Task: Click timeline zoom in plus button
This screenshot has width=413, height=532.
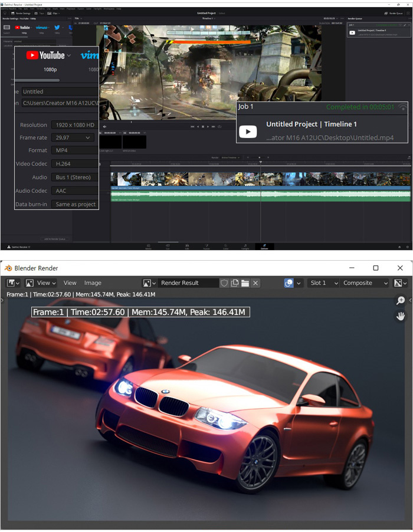Action: [268, 157]
